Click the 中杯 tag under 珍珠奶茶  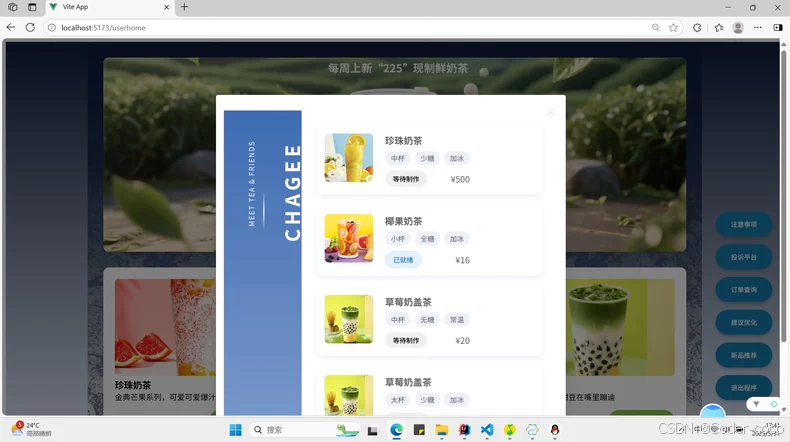pyautogui.click(x=398, y=158)
